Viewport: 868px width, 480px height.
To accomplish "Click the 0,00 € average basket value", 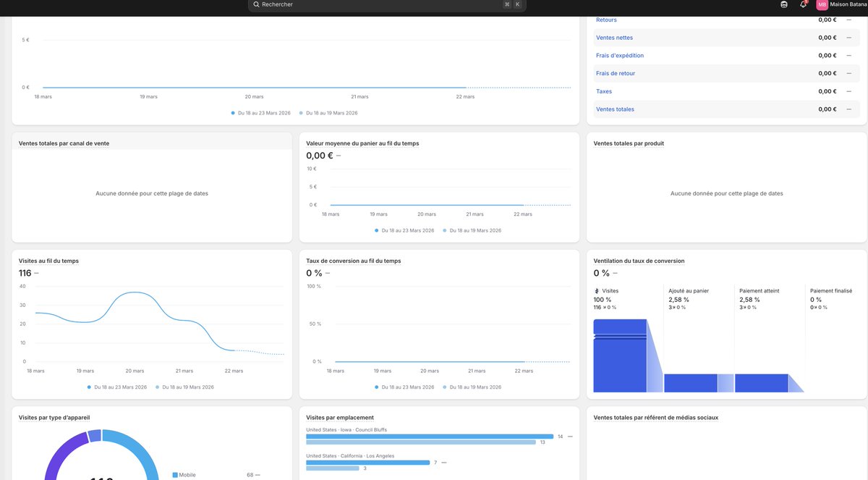I will click(320, 156).
